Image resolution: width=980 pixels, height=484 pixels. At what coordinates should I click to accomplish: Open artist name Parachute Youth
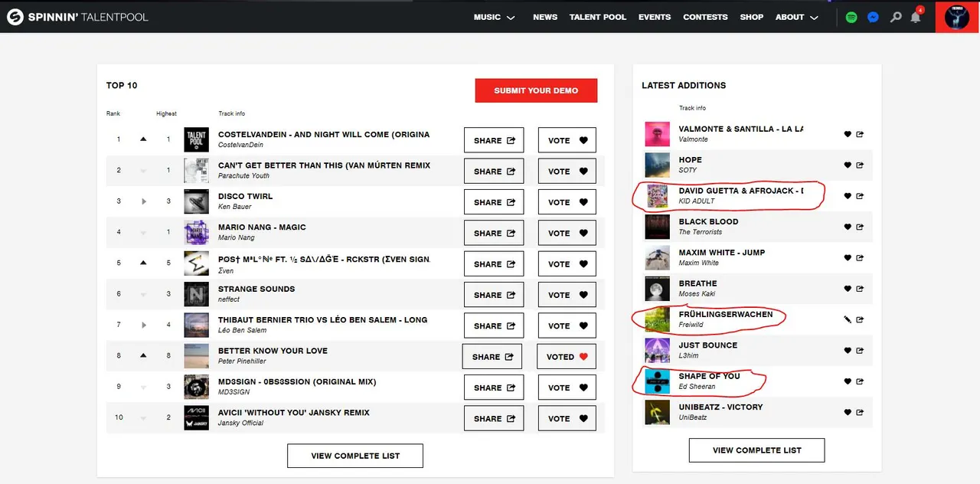tap(243, 176)
